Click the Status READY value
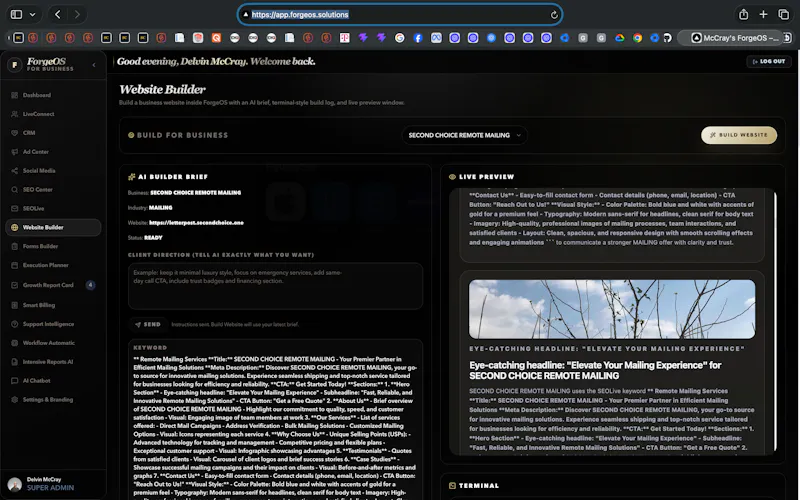This screenshot has width=800, height=500. 153,238
